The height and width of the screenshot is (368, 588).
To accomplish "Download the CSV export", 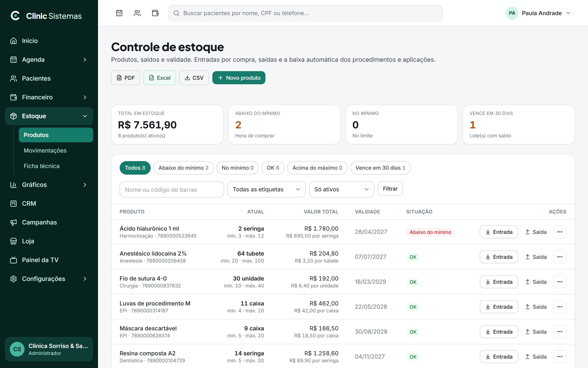I will (x=194, y=78).
